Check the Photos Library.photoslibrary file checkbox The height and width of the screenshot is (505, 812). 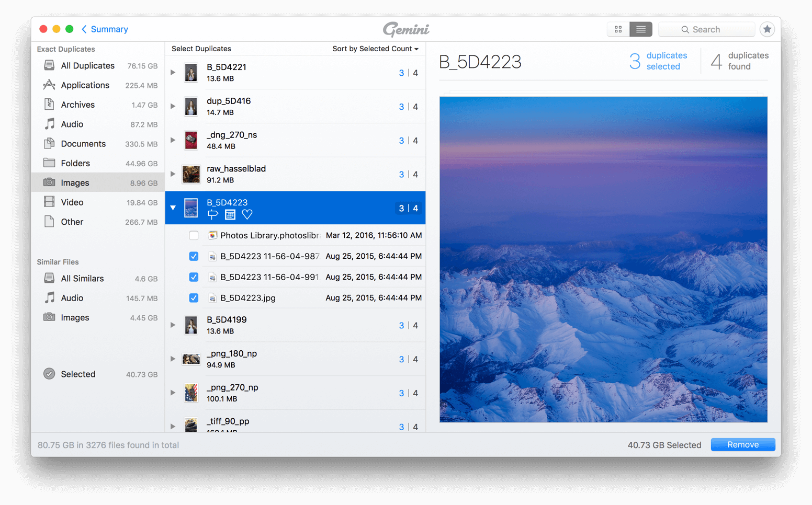click(194, 235)
